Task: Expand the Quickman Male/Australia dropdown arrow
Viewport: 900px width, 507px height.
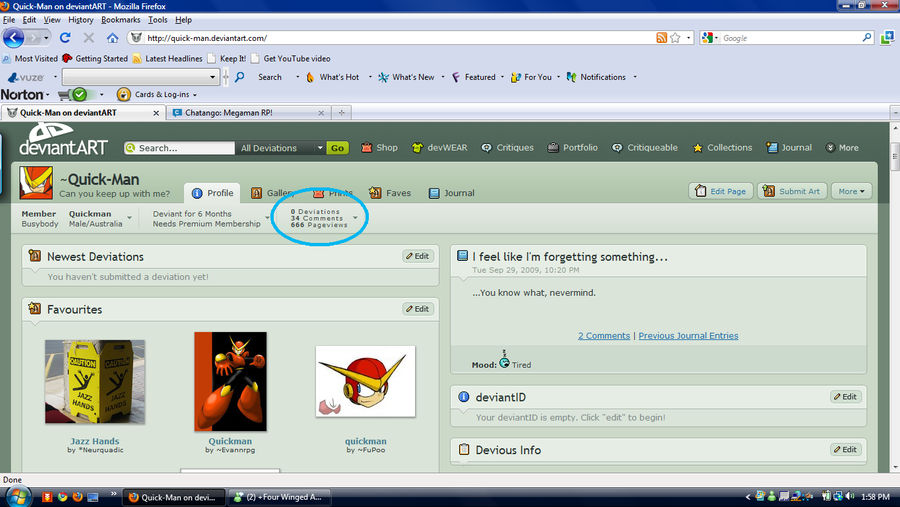Action: coord(130,218)
